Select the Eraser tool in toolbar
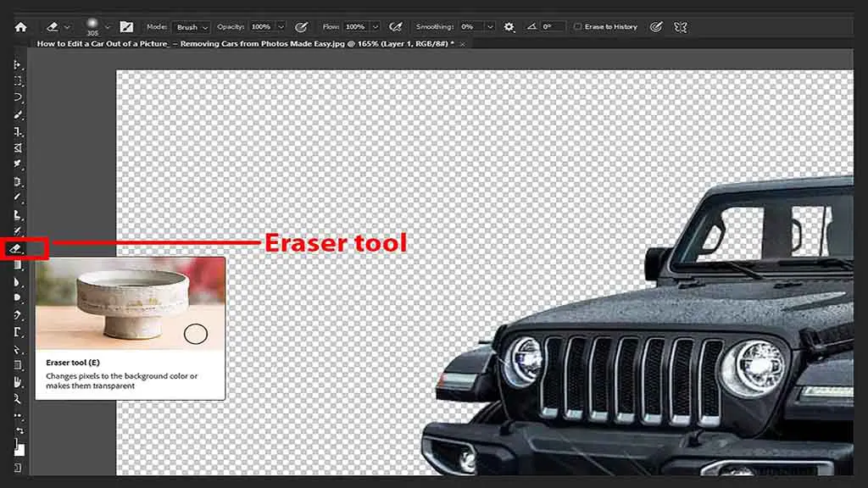This screenshot has width=868, height=488. [16, 249]
